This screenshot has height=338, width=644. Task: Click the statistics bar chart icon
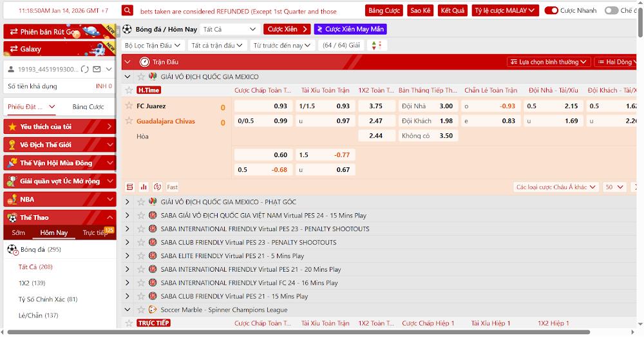tap(144, 187)
